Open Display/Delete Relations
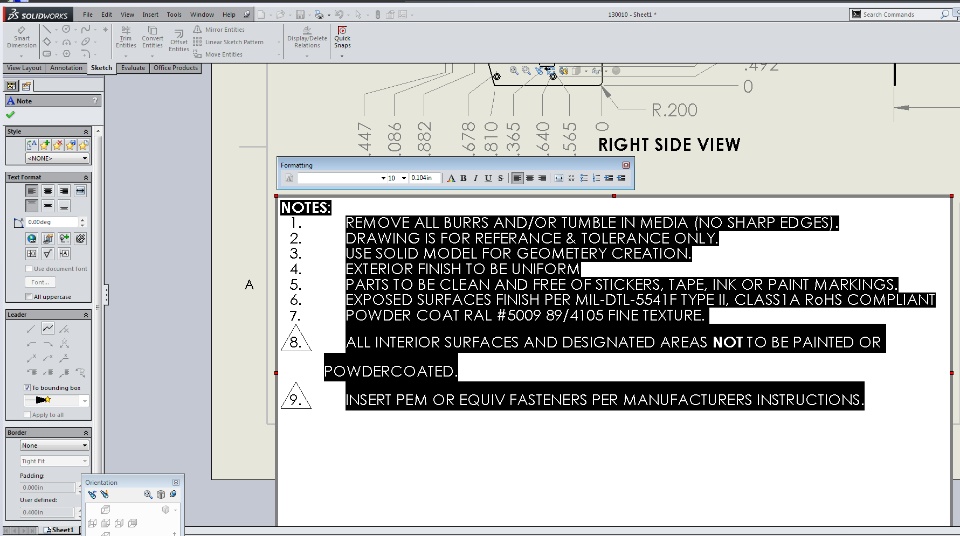This screenshot has width=960, height=536. pos(307,37)
